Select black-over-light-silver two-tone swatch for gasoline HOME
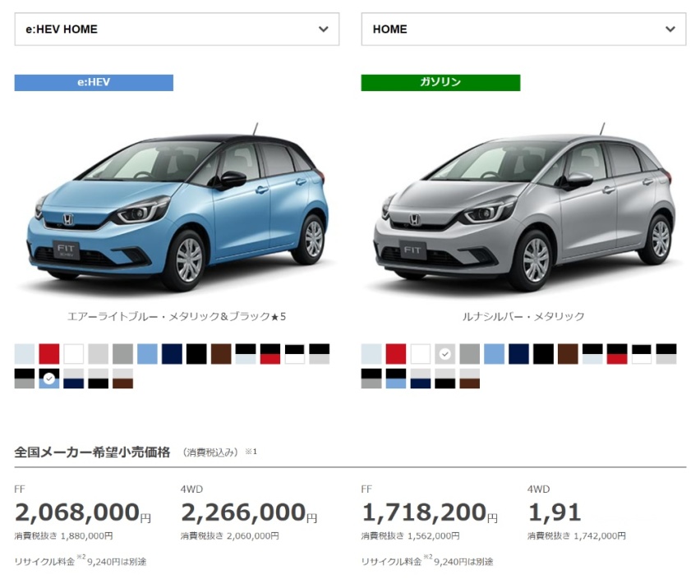This screenshot has height=588, width=700. [666, 354]
